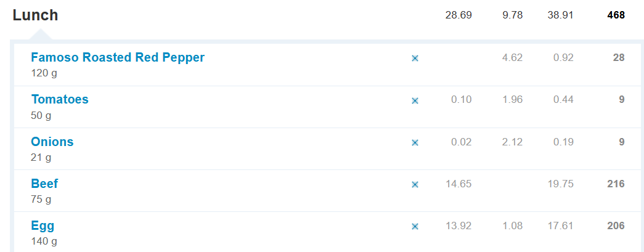Click the 21 g Onions serving size

(41, 157)
